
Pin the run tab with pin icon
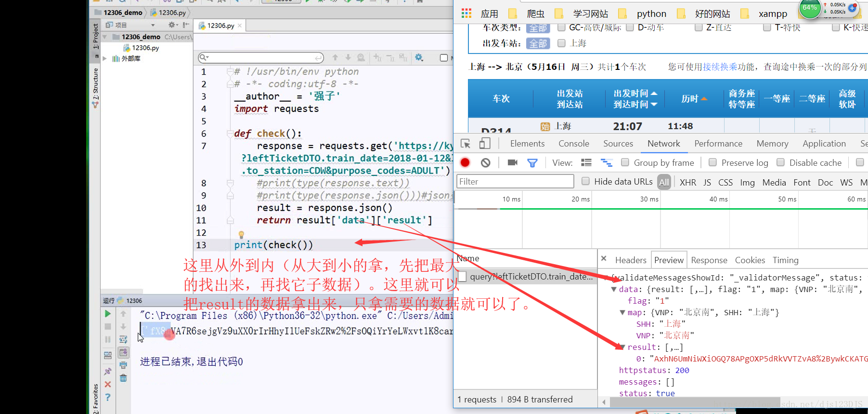click(x=108, y=372)
